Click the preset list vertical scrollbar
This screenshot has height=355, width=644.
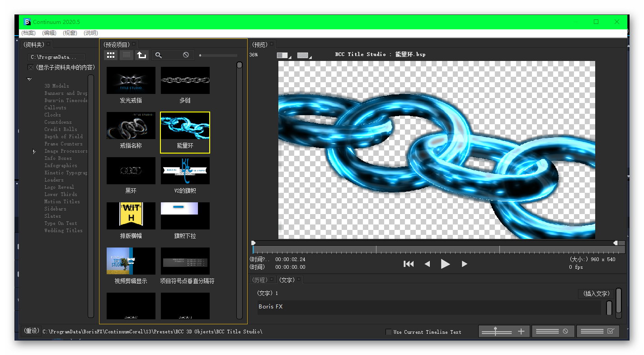pyautogui.click(x=240, y=190)
